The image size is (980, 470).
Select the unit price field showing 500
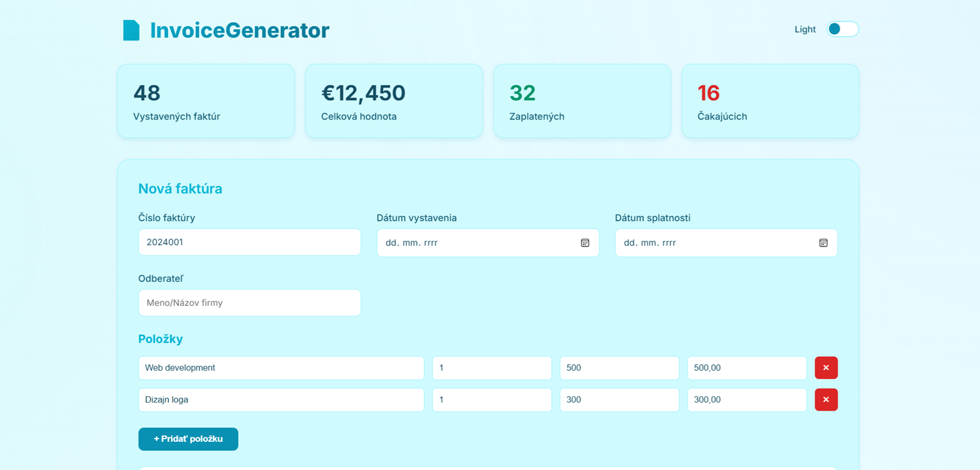coord(619,368)
